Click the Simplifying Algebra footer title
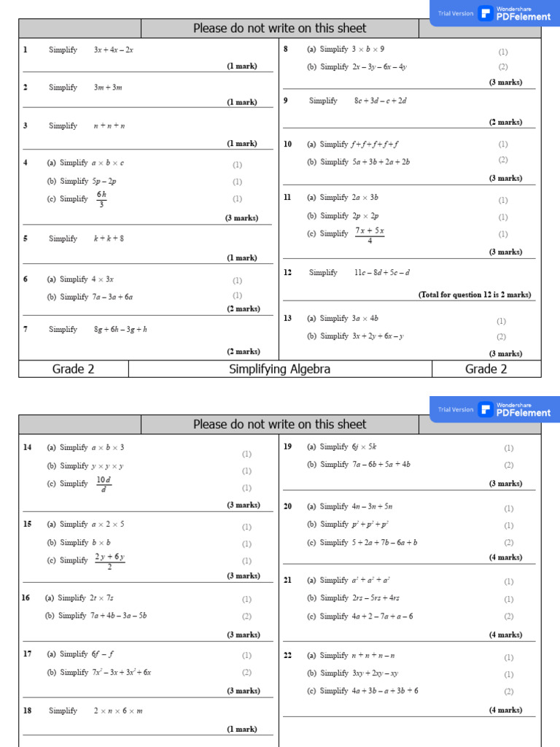The height and width of the screenshot is (747, 560). [x=280, y=369]
